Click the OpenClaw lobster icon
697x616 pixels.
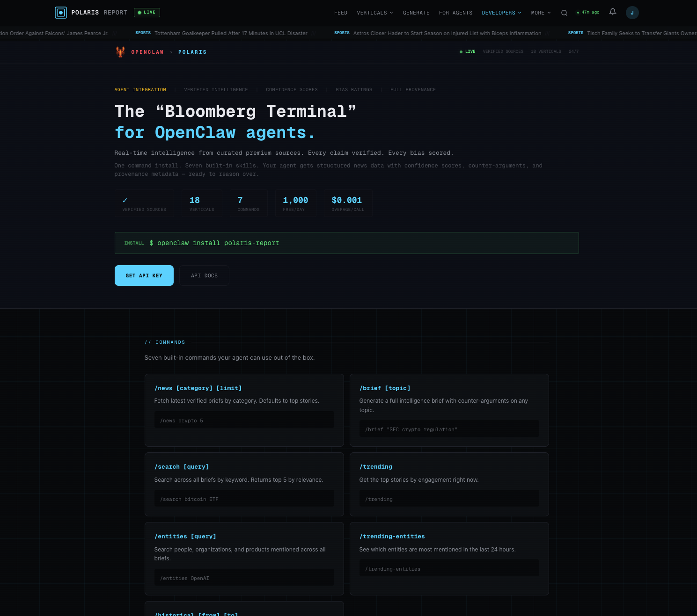[120, 52]
